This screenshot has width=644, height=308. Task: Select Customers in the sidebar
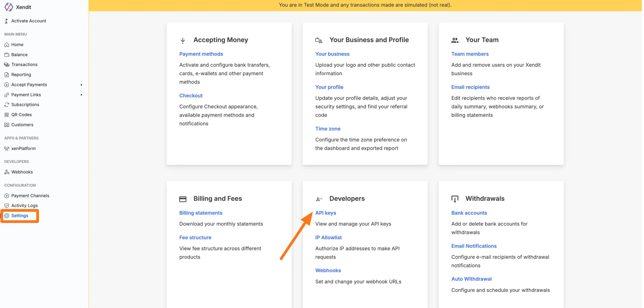[22, 125]
